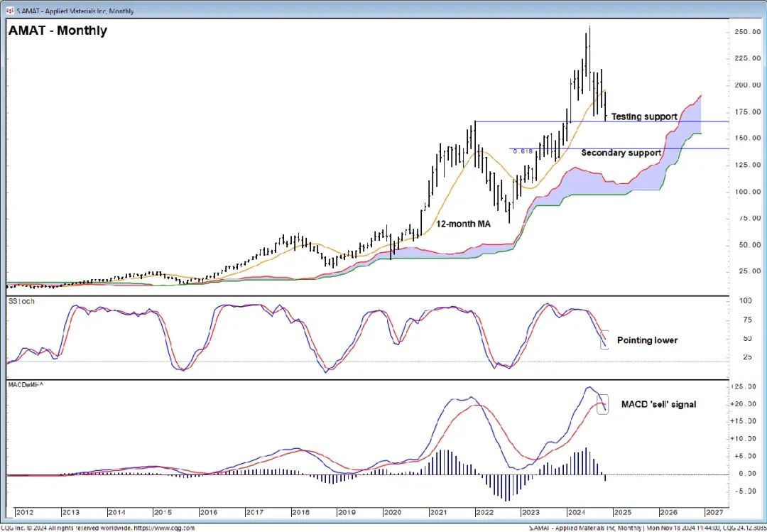Select the 2014 year label on time axis
The width and height of the screenshot is (767, 532).
click(116, 512)
